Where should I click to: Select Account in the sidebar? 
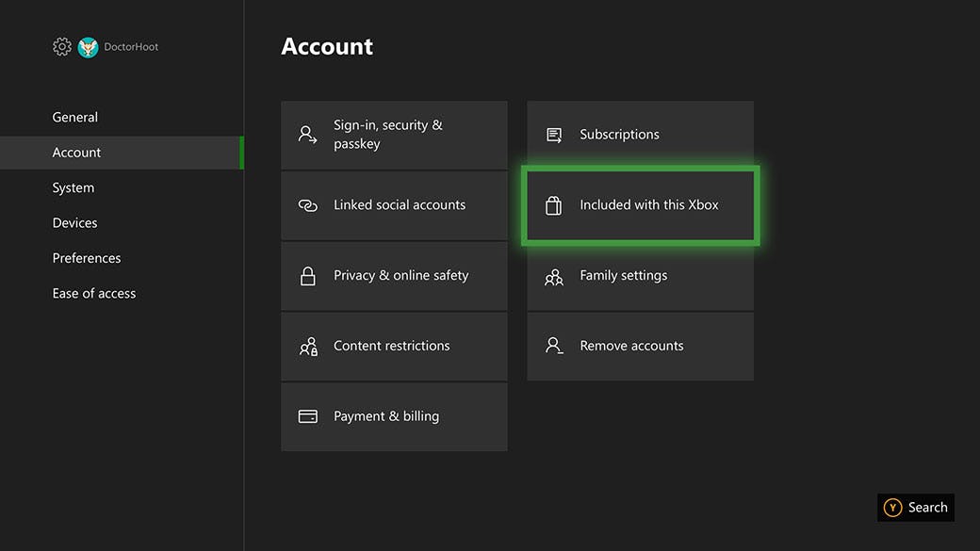[x=76, y=153]
